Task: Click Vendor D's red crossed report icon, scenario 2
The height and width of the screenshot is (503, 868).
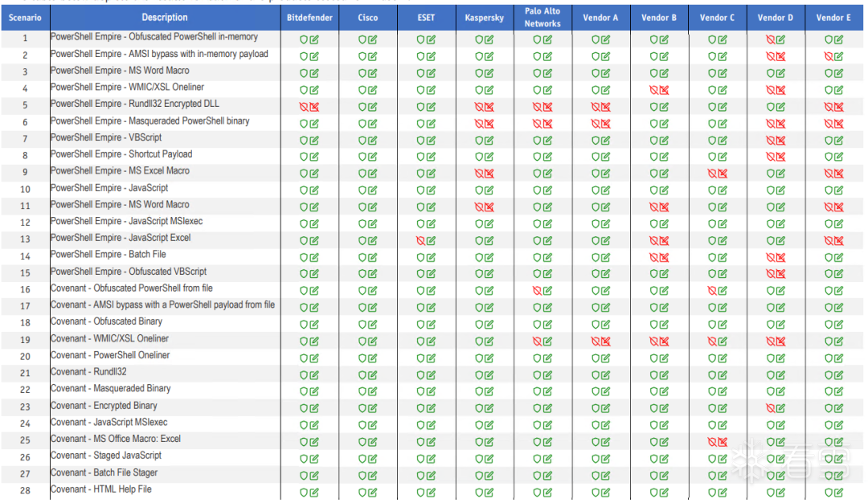Action: pyautogui.click(x=780, y=56)
